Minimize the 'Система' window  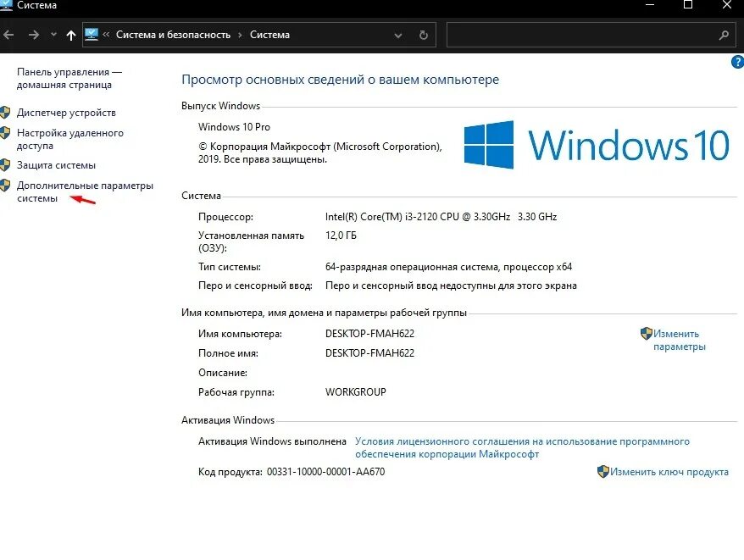tap(650, 5)
